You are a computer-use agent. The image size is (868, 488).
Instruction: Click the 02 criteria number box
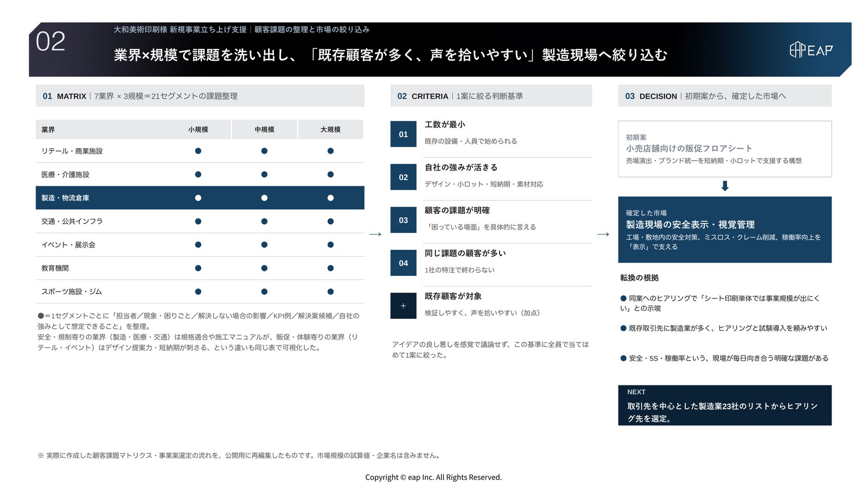[x=404, y=177]
